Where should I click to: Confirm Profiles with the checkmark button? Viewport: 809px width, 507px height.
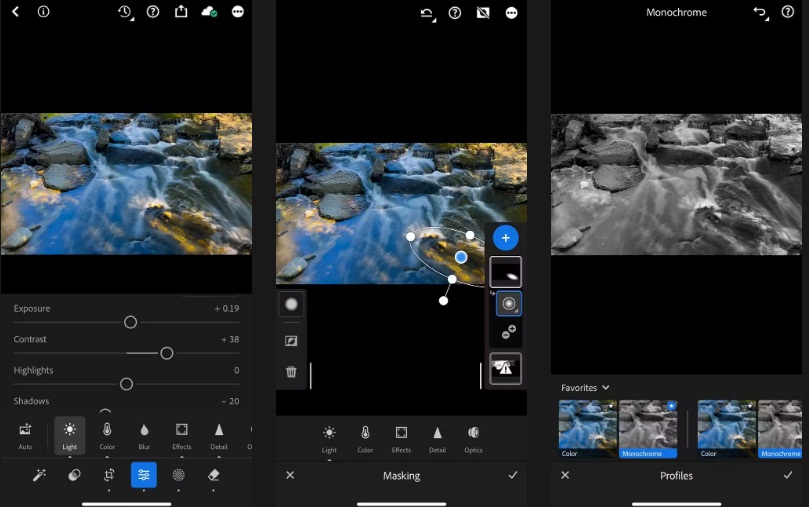point(788,475)
